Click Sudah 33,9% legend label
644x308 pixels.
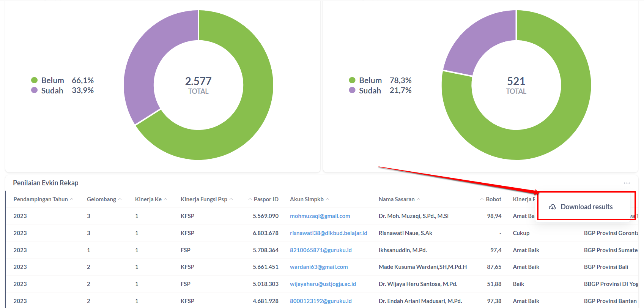point(68,90)
